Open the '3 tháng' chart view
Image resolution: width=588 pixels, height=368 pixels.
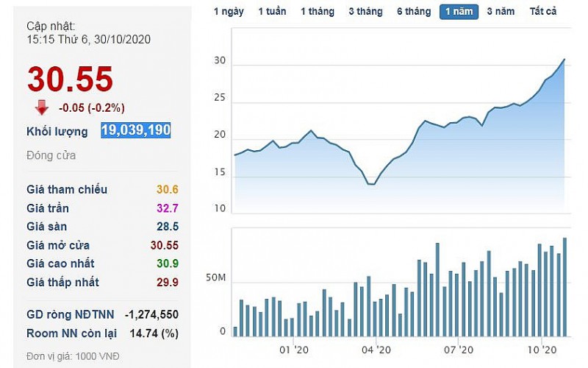point(365,11)
